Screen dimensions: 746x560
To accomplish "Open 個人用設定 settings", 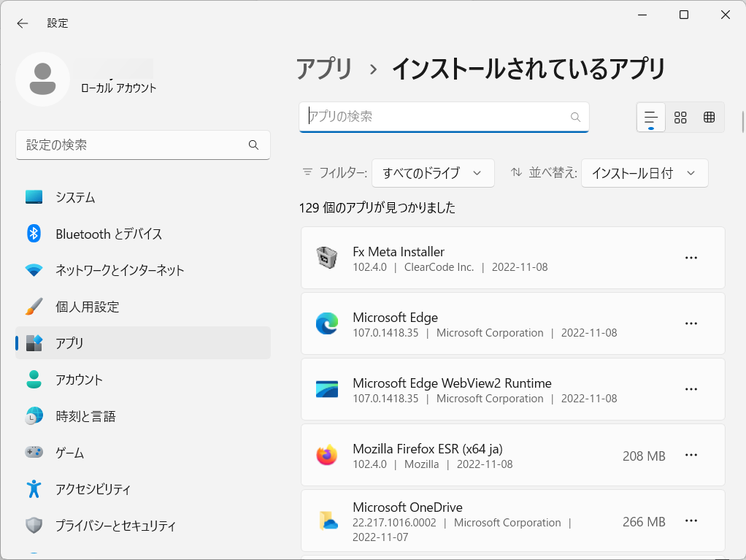I will 143,307.
